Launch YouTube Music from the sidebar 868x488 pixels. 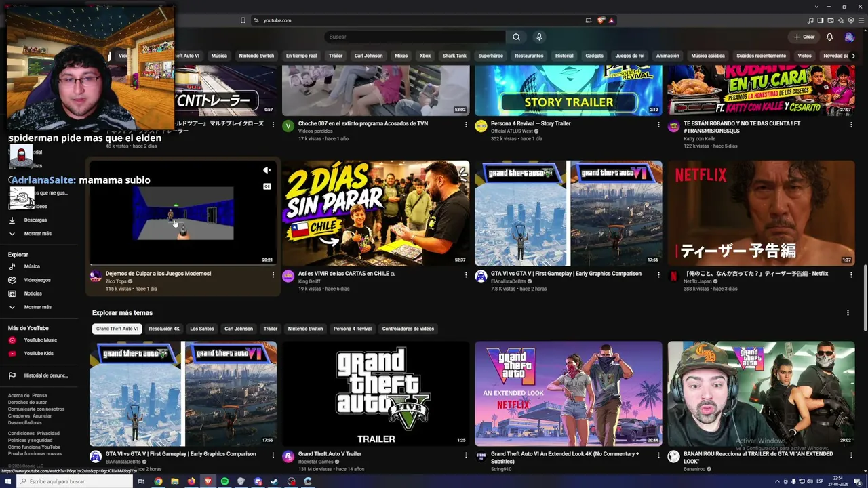(40, 340)
